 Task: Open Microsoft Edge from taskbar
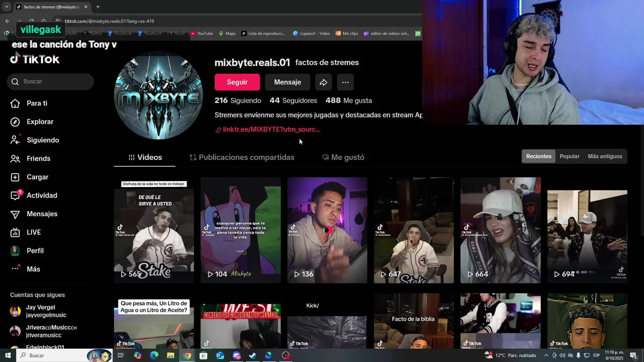154,355
